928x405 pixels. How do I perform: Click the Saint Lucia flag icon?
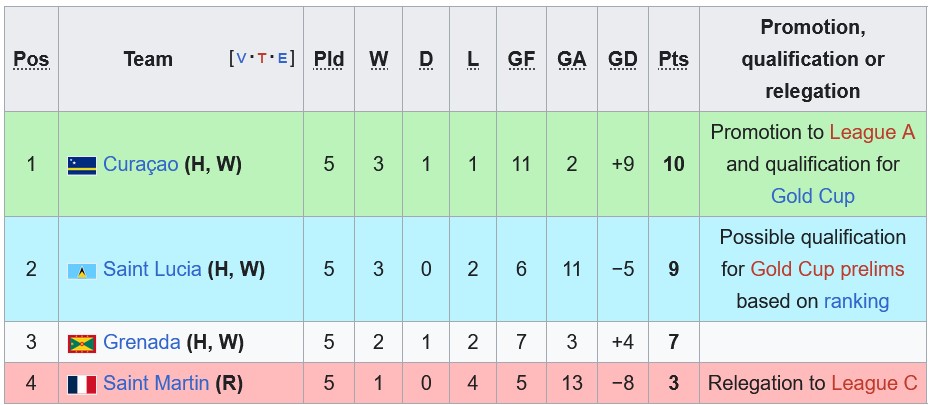coord(82,270)
